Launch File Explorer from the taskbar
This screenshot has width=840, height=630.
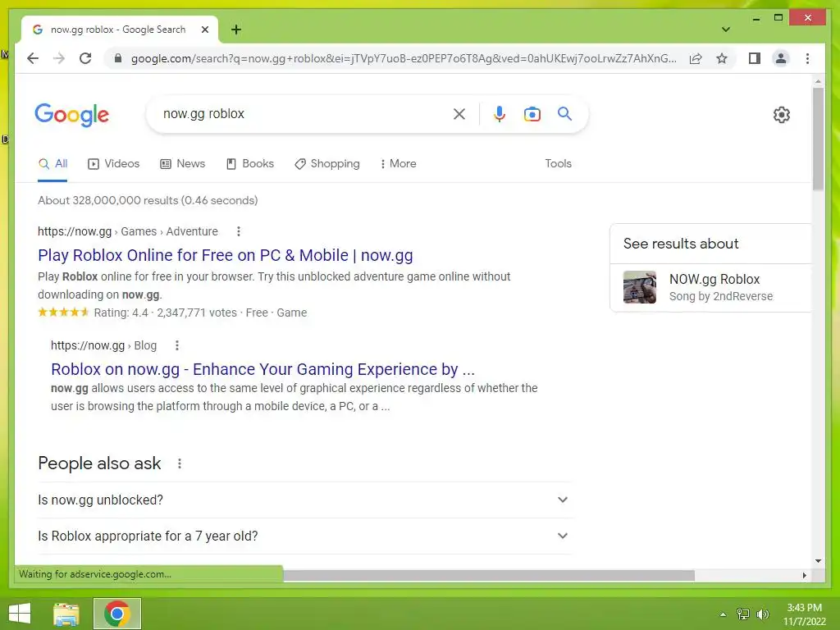click(x=66, y=614)
